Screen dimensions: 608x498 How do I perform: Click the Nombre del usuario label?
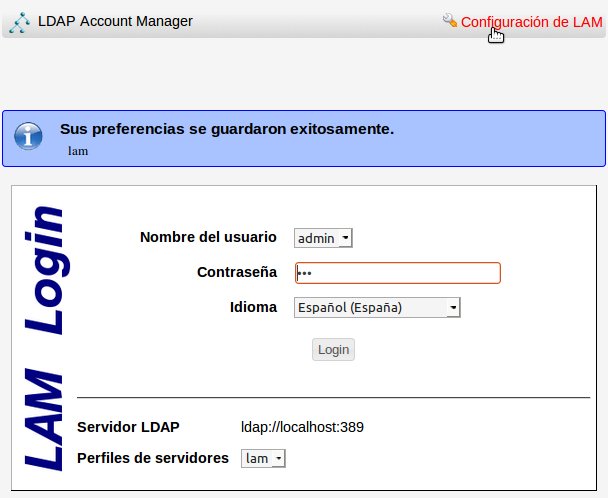208,237
